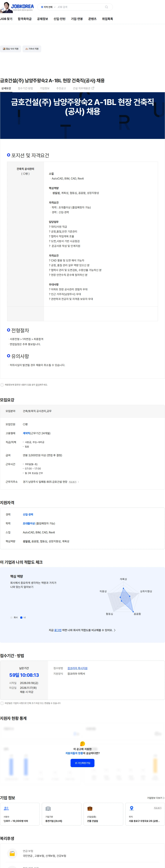
Task: Click the 건축/토목직 공사관리,공무 field text
Action: point(37,411)
